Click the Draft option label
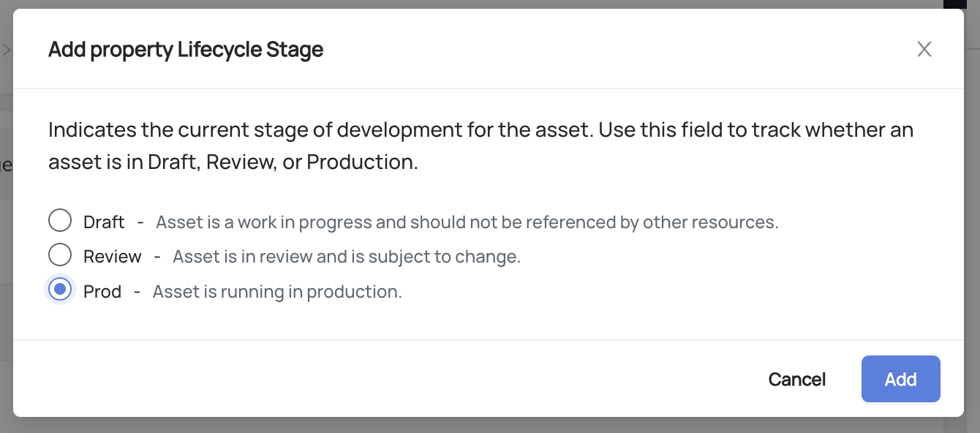 (x=104, y=222)
